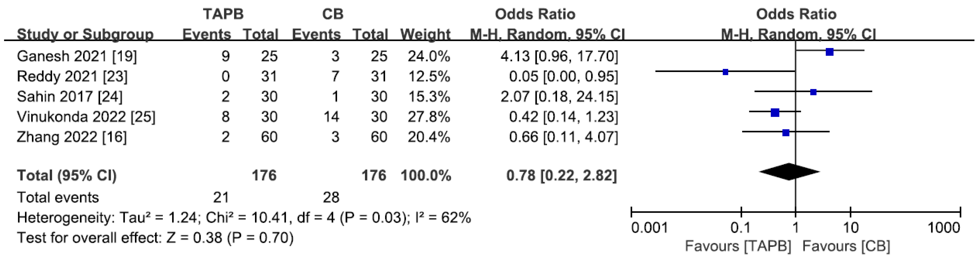Click the blue square marker for Ganesh 2021
Viewport: 980px width, 260px height.
(830, 52)
